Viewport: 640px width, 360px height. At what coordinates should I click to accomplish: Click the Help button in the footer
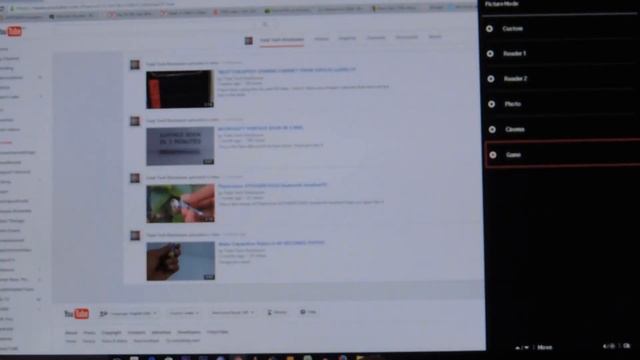[x=308, y=312]
